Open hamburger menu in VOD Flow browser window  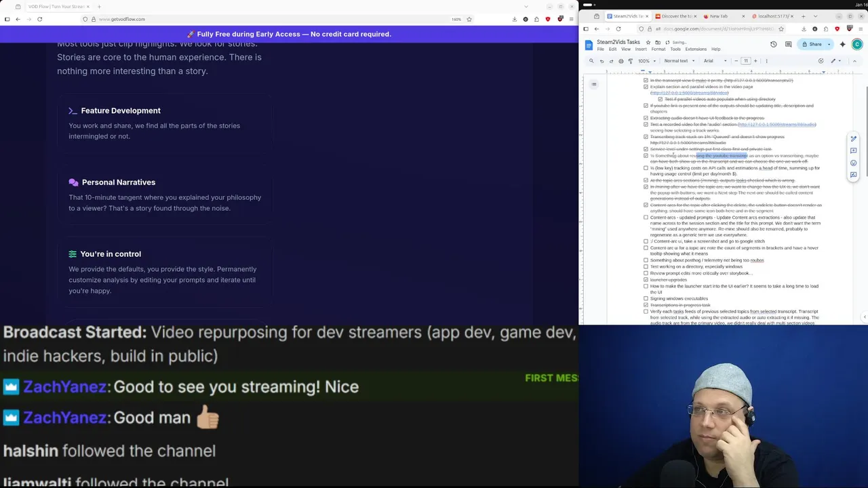click(x=571, y=19)
